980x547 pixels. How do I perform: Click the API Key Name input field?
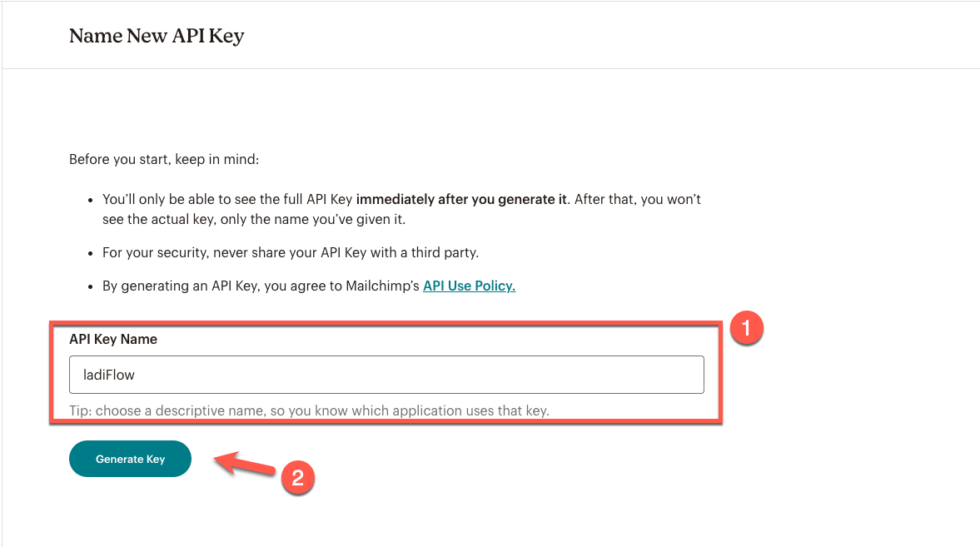click(386, 375)
